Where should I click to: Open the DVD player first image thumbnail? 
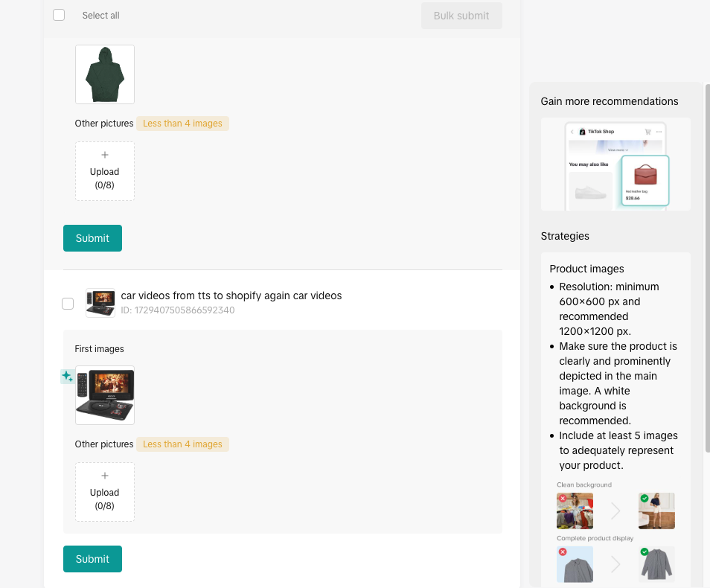(105, 395)
